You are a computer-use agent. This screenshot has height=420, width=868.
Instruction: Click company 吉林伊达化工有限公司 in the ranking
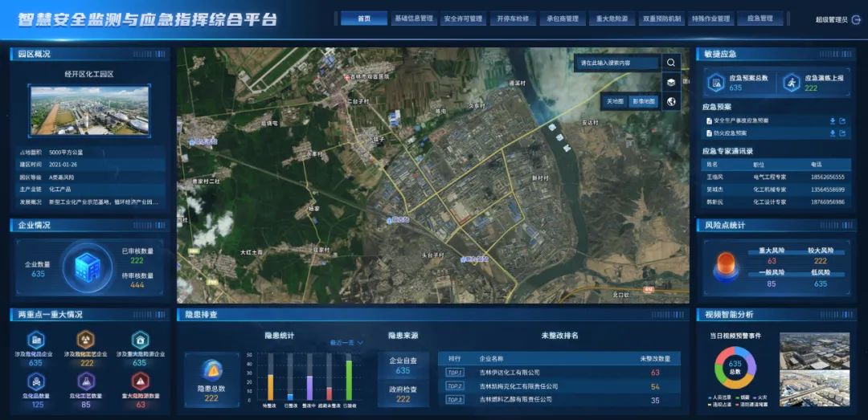[510, 373]
